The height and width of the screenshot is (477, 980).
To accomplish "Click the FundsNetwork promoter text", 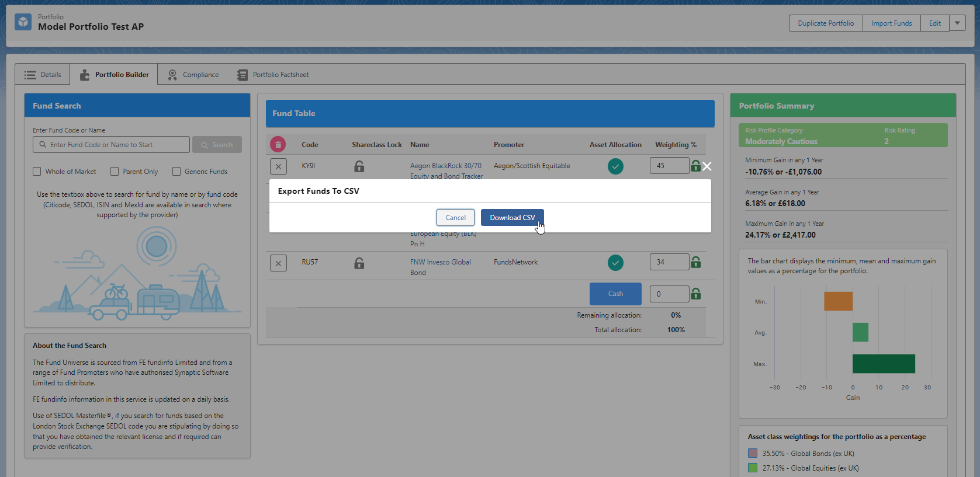I will click(515, 262).
